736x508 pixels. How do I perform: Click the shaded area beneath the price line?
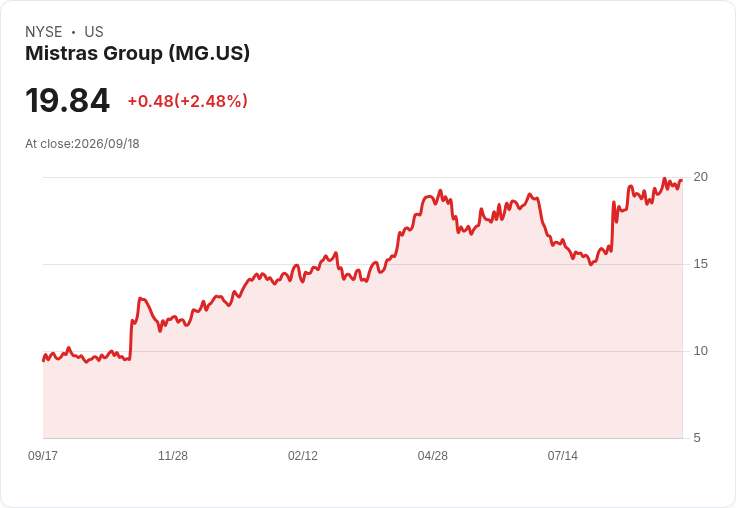coord(362,376)
